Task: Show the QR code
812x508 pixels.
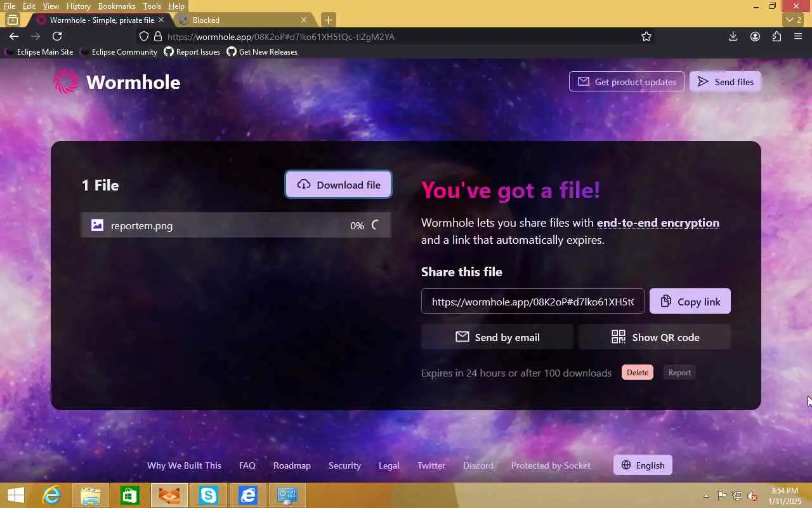Action: tap(655, 337)
